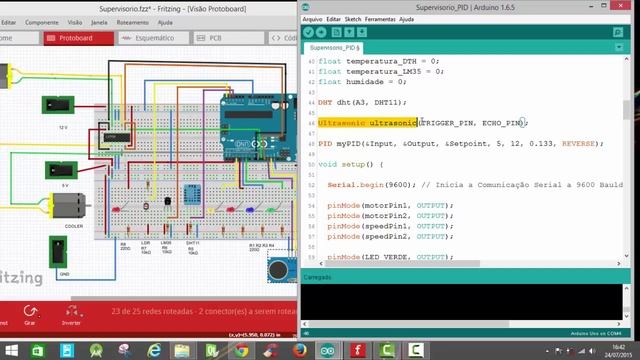
Task: Click the highlighted 'Ultrasonic ultrasonic' text
Action: 367,123
